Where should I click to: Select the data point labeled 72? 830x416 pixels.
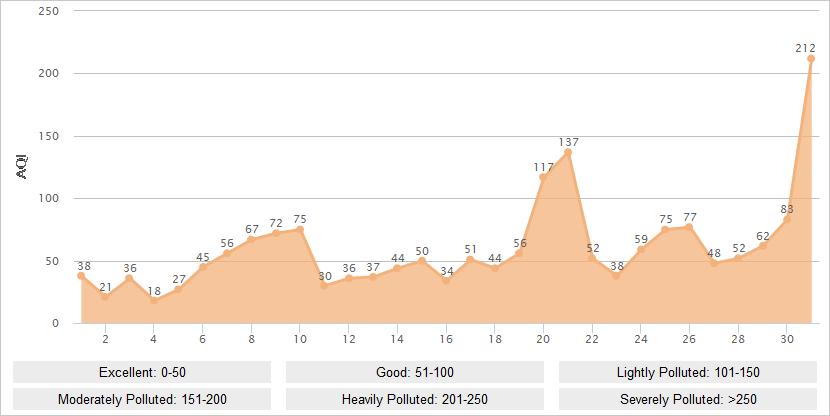[275, 233]
